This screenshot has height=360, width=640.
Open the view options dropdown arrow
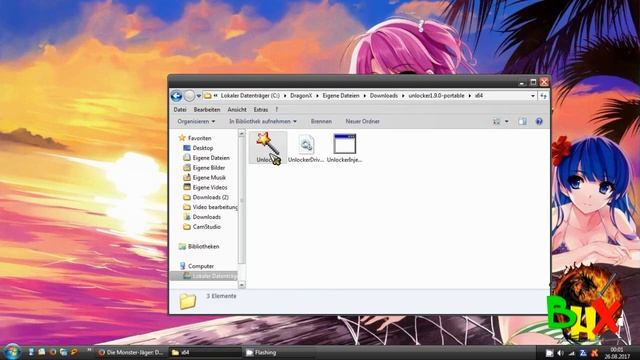pyautogui.click(x=507, y=121)
